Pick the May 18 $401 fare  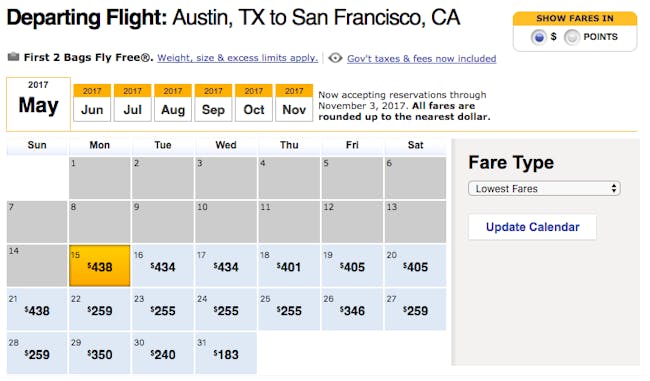289,265
